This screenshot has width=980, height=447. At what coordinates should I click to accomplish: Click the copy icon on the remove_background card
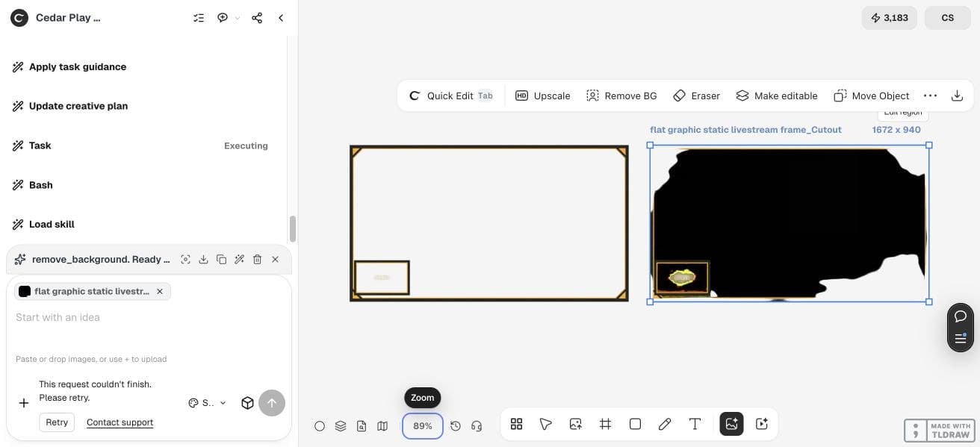221,260
